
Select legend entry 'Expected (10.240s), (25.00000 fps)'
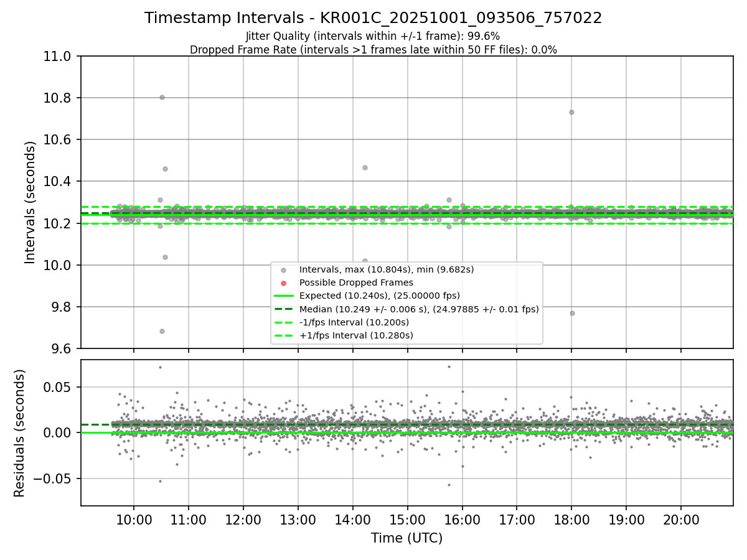(380, 296)
